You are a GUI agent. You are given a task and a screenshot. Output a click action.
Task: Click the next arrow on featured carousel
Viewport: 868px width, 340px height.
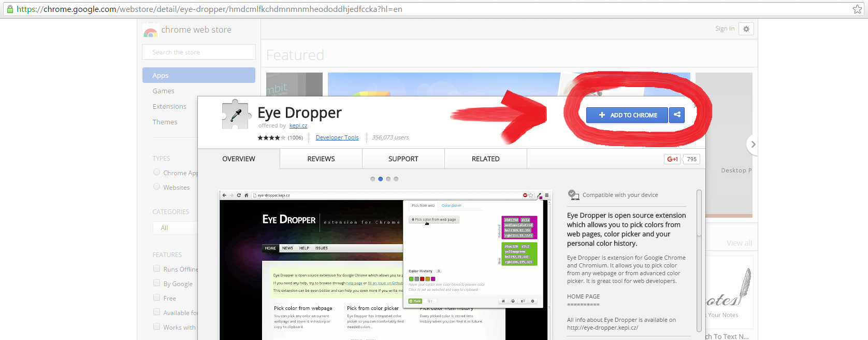point(753,145)
